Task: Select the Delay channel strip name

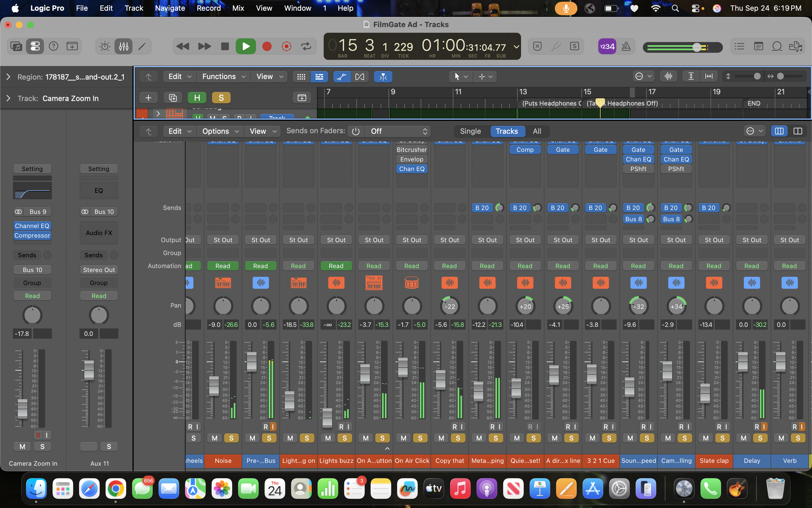Action: click(x=752, y=461)
